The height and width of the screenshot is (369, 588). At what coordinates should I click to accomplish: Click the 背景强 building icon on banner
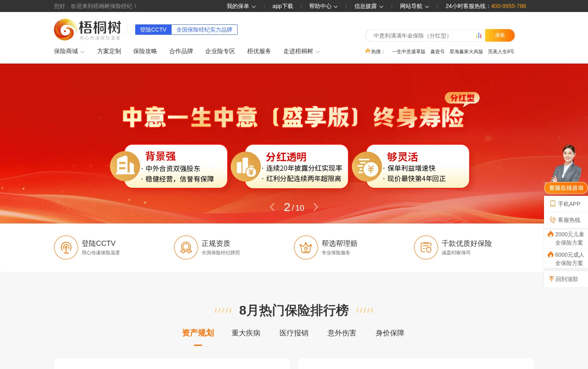pyautogui.click(x=125, y=166)
